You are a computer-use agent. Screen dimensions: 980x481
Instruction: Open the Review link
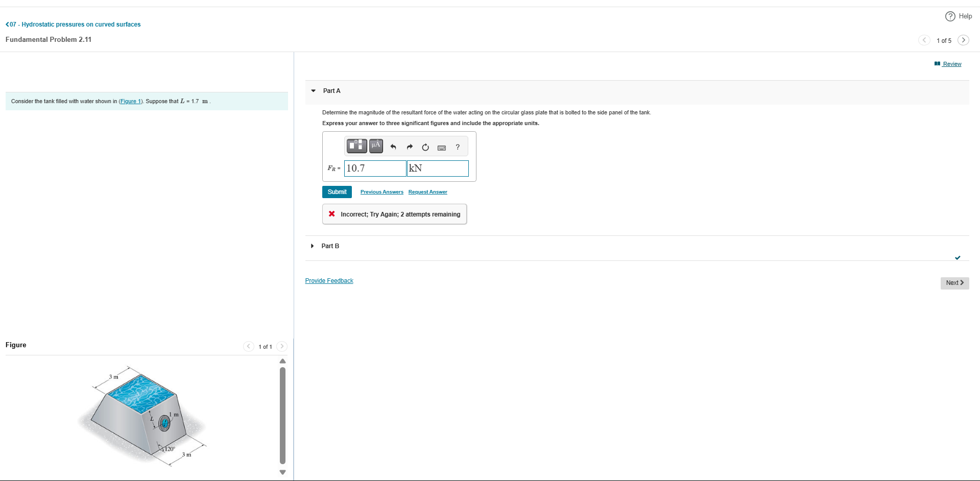pyautogui.click(x=948, y=64)
